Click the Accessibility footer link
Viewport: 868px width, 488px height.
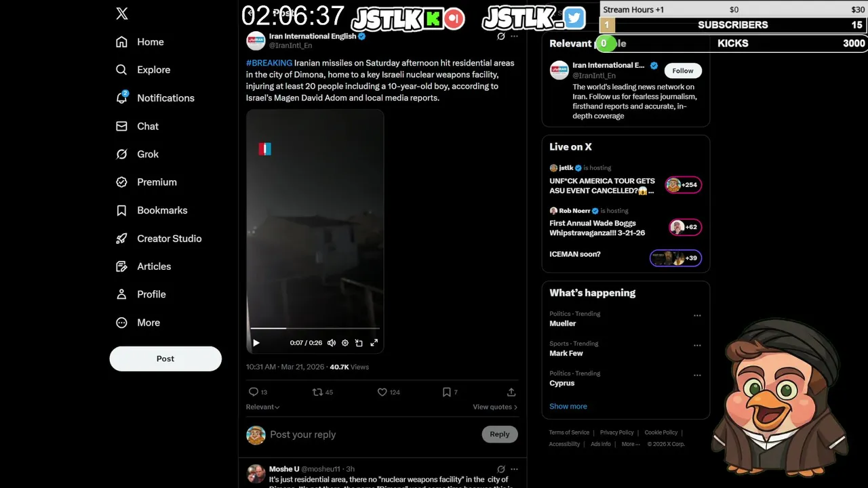[x=564, y=445]
